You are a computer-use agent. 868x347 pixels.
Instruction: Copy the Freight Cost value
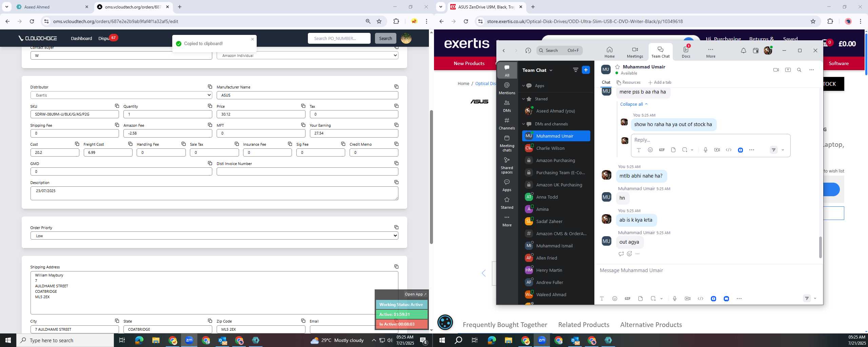coord(130,144)
